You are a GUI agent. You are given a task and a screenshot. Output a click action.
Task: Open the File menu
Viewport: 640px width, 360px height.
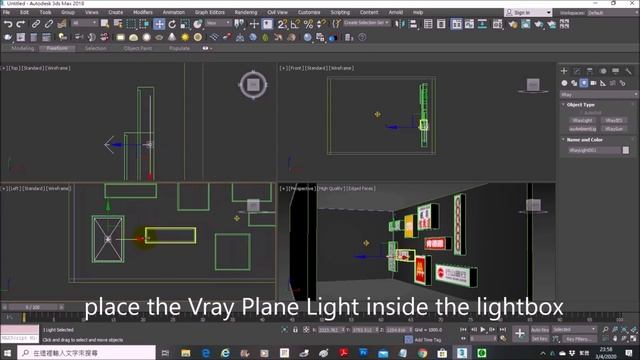[6, 12]
